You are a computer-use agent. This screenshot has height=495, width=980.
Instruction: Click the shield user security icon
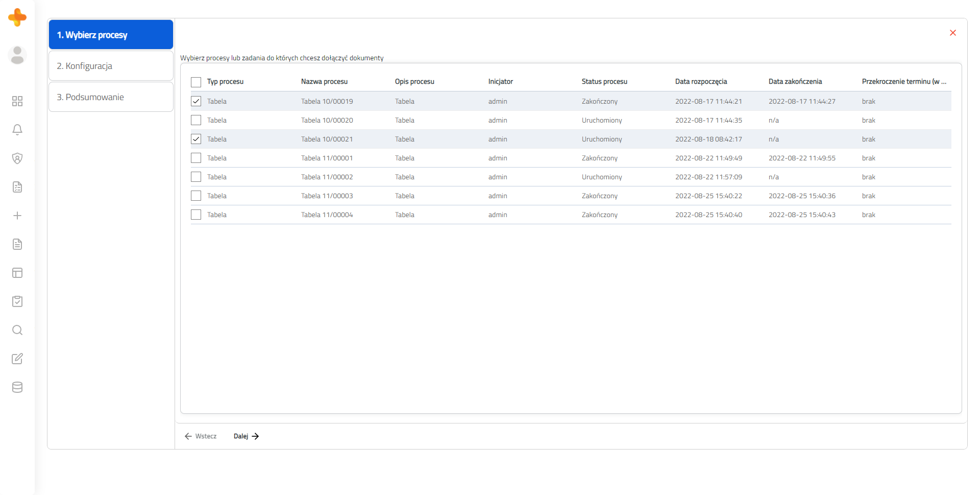(17, 158)
